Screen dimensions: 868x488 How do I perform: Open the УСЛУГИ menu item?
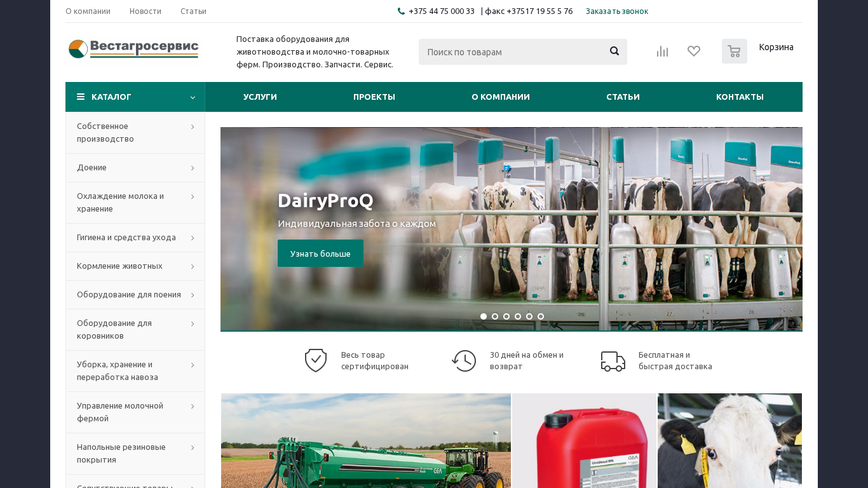pyautogui.click(x=260, y=97)
